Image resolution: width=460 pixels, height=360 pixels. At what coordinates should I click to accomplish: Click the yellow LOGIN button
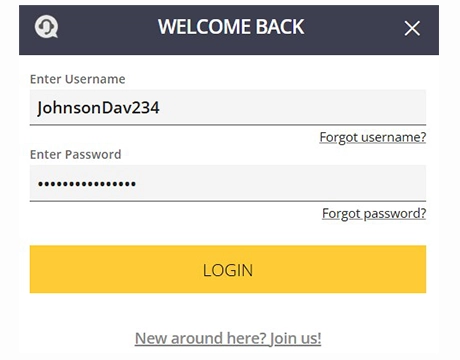coord(228,269)
